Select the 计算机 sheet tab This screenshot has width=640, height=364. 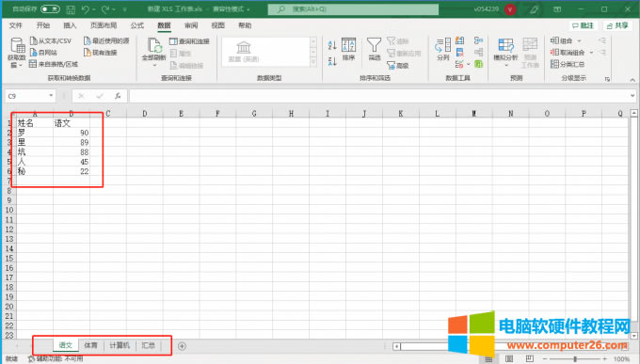[x=120, y=345]
